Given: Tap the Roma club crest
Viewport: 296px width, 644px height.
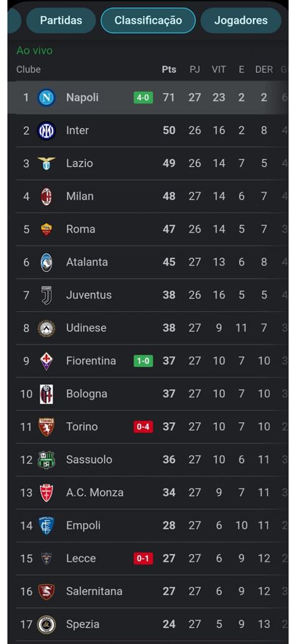Looking at the screenshot, I should [46, 229].
